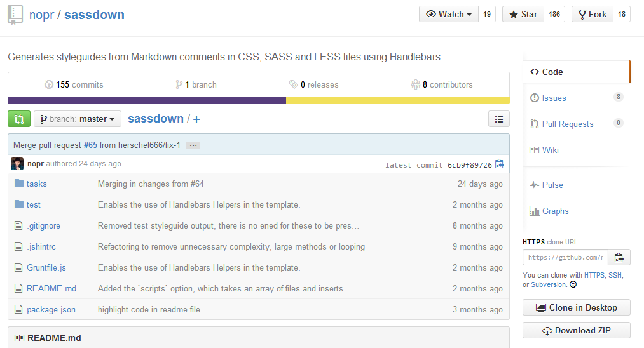This screenshot has width=644, height=348.
Task: Open the tasks folder
Action: 36,184
